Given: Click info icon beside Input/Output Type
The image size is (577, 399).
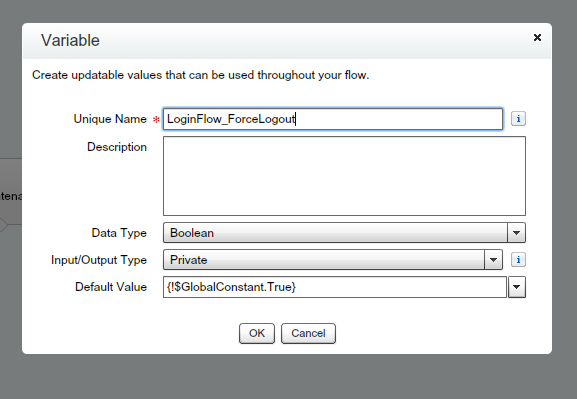Looking at the screenshot, I should pyautogui.click(x=518, y=260).
